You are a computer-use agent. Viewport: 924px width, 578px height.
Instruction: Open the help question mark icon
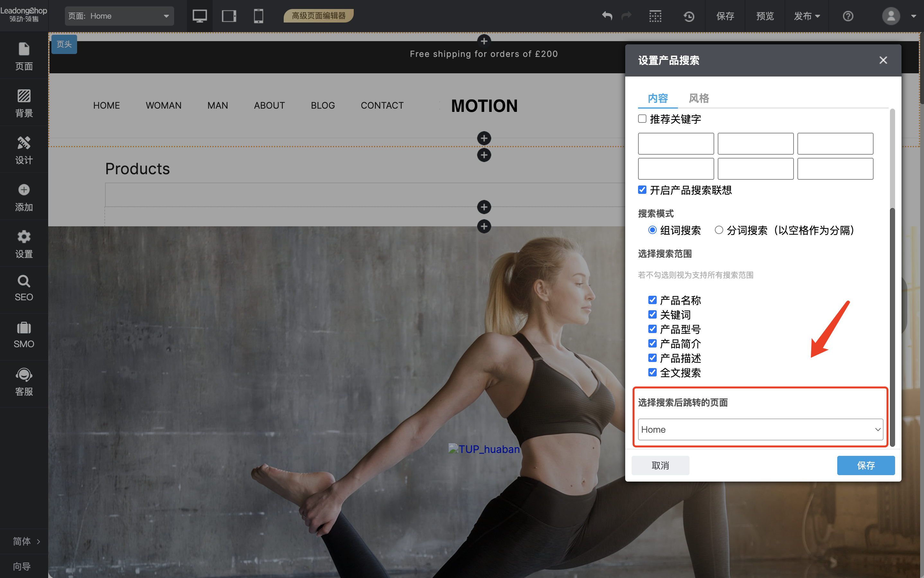(848, 16)
